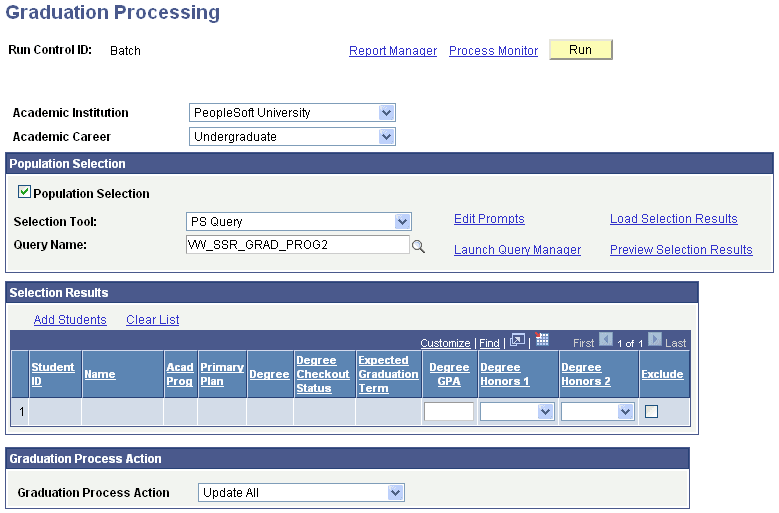The image size is (779, 513).
Task: Open the Academic Institution dropdown
Action: click(292, 113)
